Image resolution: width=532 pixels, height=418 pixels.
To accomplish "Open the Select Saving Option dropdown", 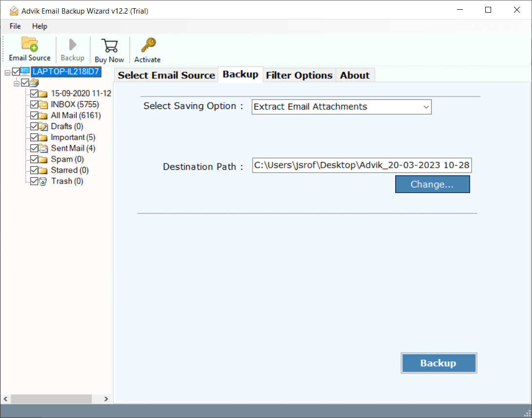I will pyautogui.click(x=341, y=107).
